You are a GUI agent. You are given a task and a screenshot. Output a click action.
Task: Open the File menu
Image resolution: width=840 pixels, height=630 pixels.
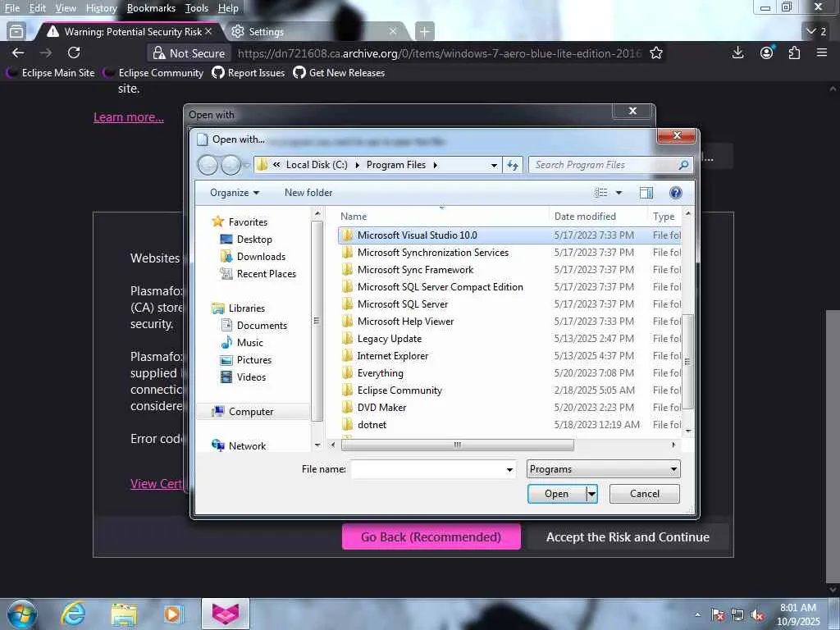point(11,8)
